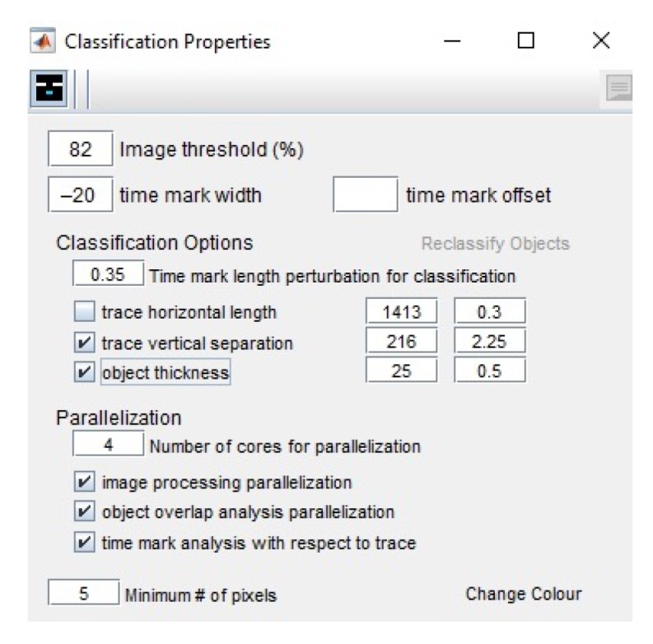Viewport: 653px width, 644px height.
Task: Click the time mark length perturbation field
Action: click(108, 275)
